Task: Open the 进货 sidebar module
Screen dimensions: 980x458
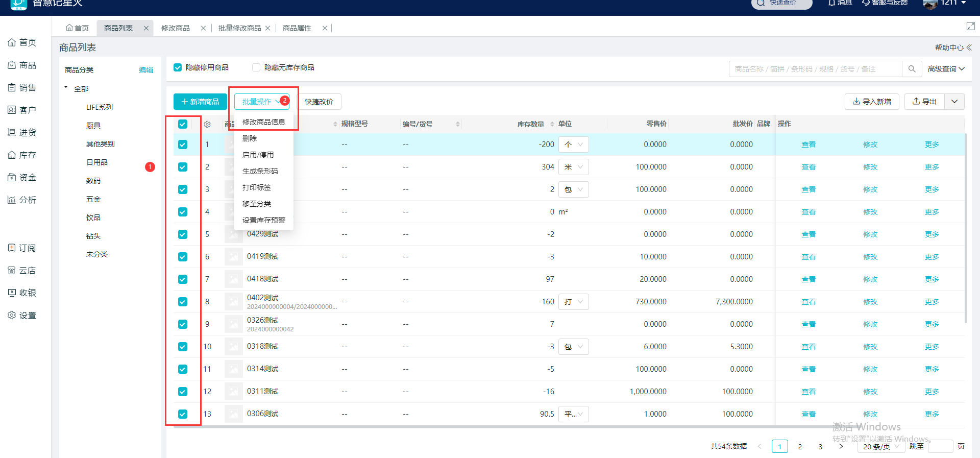Action: tap(22, 133)
